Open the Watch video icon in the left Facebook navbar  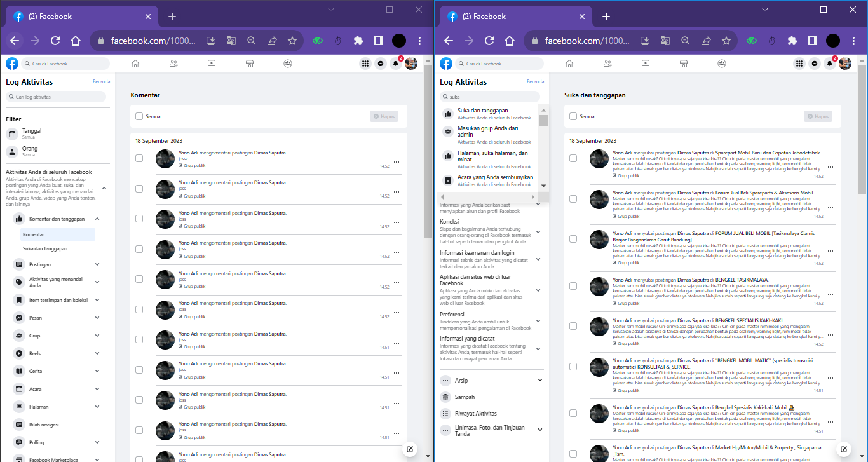212,64
